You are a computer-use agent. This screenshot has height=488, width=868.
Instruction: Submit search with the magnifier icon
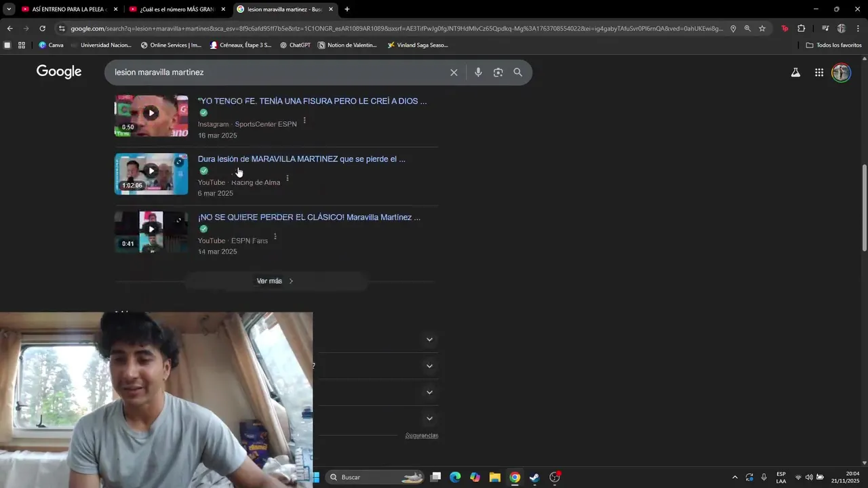(518, 73)
